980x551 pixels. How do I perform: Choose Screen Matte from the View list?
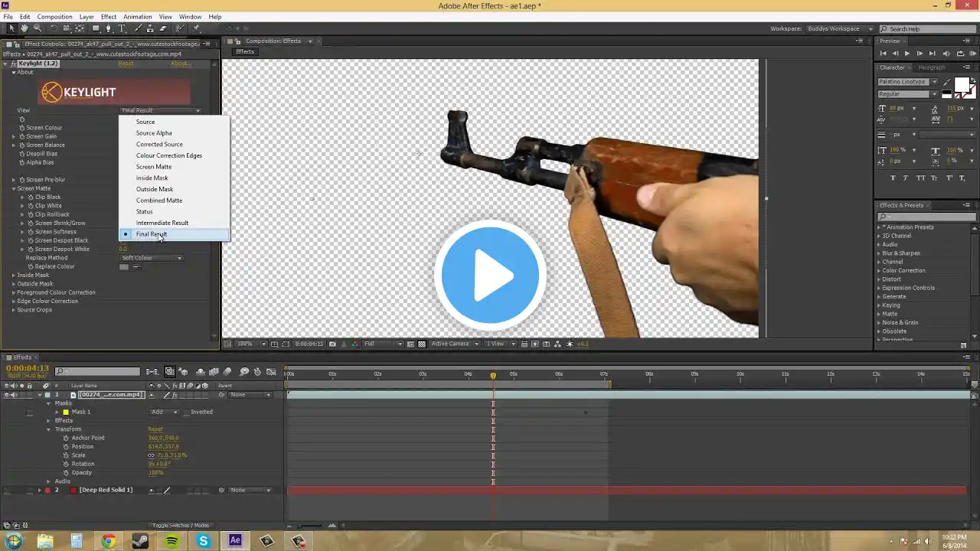[x=154, y=167]
